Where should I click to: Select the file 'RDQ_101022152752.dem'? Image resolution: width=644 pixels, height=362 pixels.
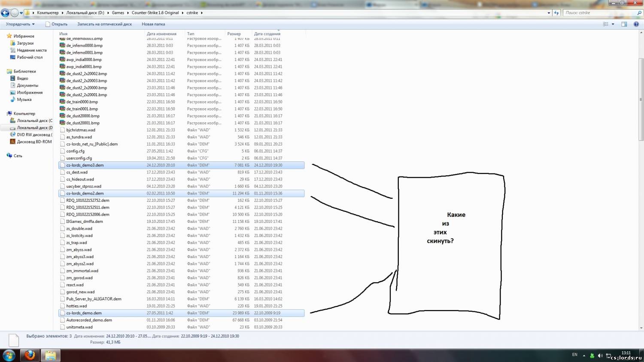[88, 201]
